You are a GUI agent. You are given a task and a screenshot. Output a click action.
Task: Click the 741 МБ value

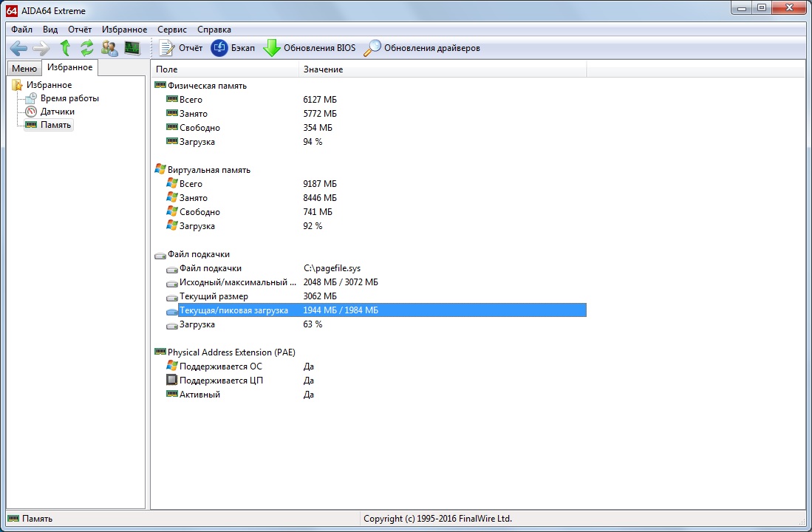pyautogui.click(x=318, y=212)
